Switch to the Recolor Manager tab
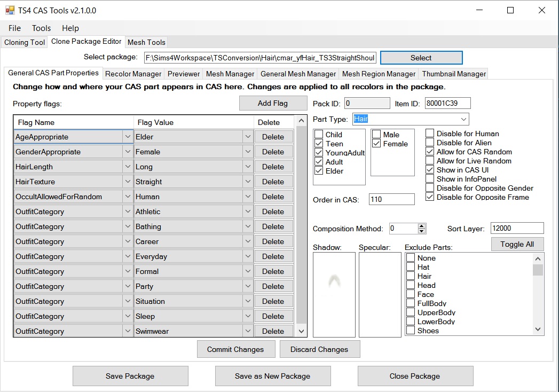Viewport: 559px width, 392px height. tap(133, 74)
